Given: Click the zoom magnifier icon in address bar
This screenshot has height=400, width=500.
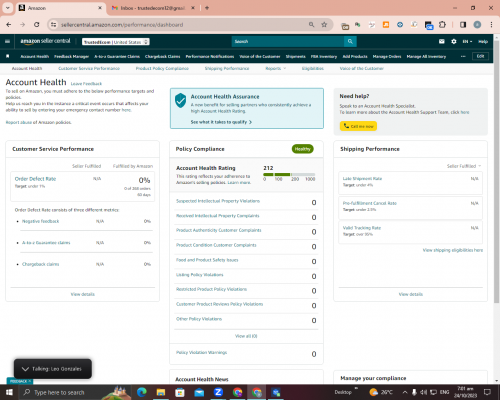Looking at the screenshot, I should [311, 25].
